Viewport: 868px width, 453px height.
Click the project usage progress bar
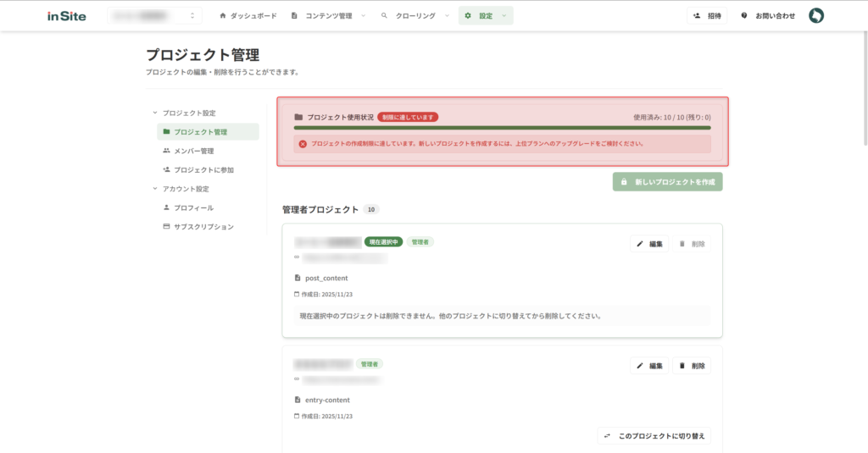coord(502,128)
